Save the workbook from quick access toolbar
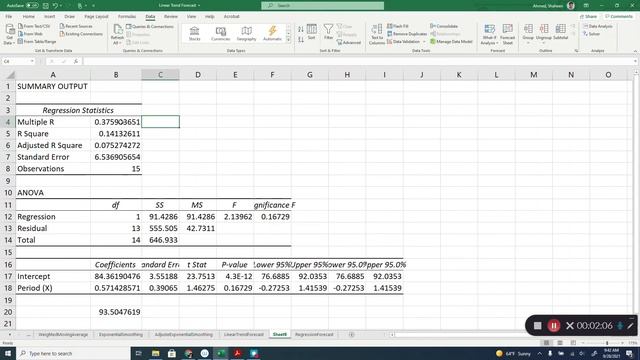 [x=45, y=6]
